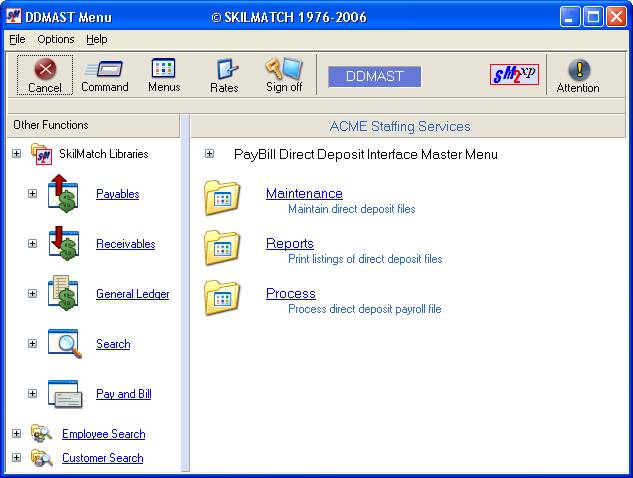Expand the Payables tree node
This screenshot has height=478, width=633.
(32, 193)
